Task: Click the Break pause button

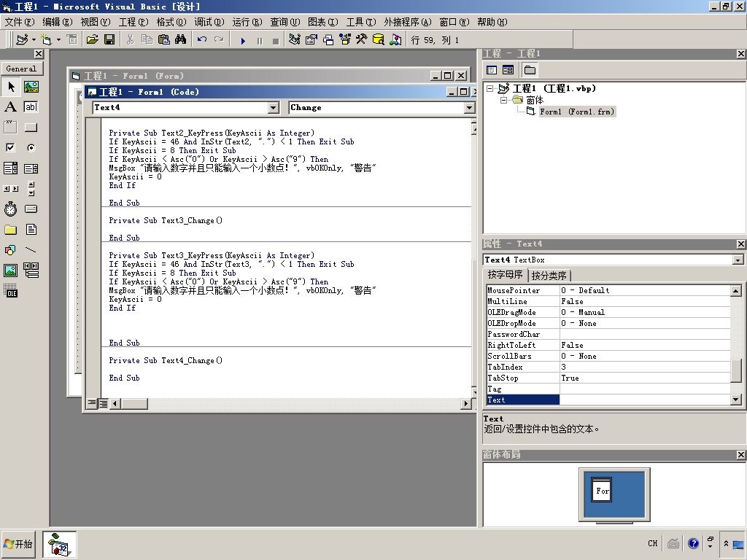Action: pos(260,41)
